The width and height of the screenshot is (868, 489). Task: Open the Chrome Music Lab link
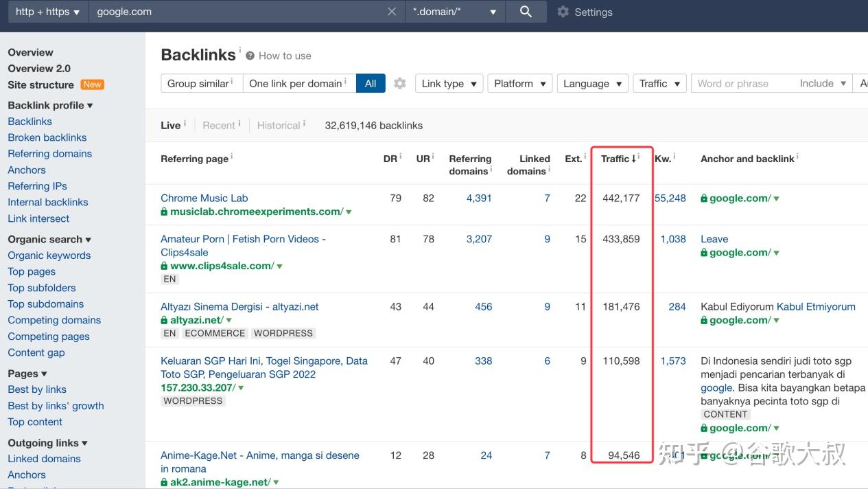[x=204, y=198]
